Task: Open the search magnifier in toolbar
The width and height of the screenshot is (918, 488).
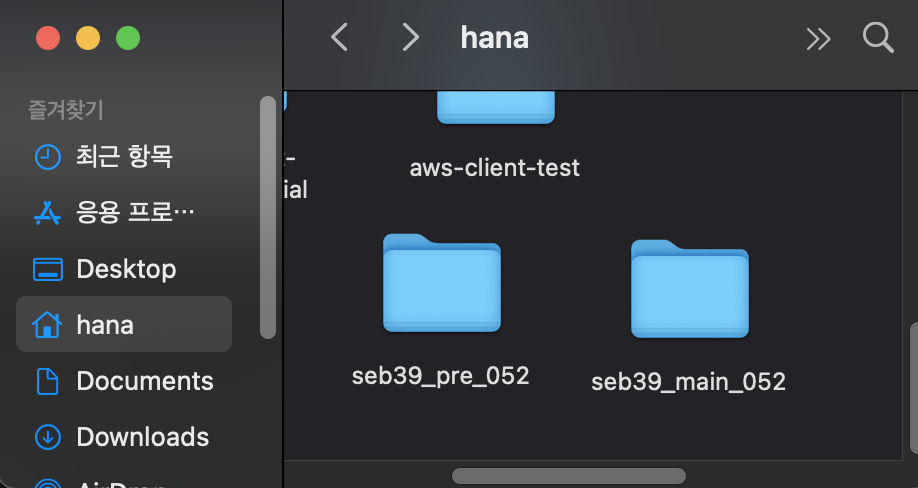Action: [878, 38]
